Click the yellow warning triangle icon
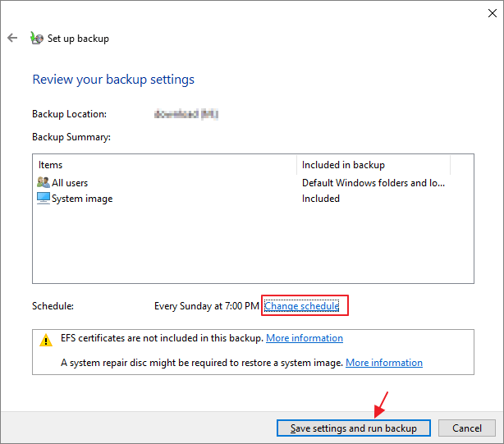The image size is (504, 444). (x=47, y=340)
